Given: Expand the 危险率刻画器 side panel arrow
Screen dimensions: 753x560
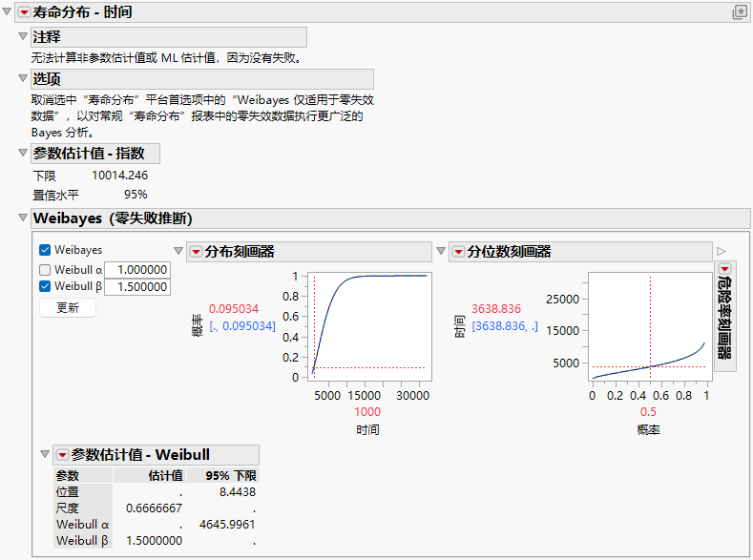Looking at the screenshot, I should pyautogui.click(x=722, y=252).
